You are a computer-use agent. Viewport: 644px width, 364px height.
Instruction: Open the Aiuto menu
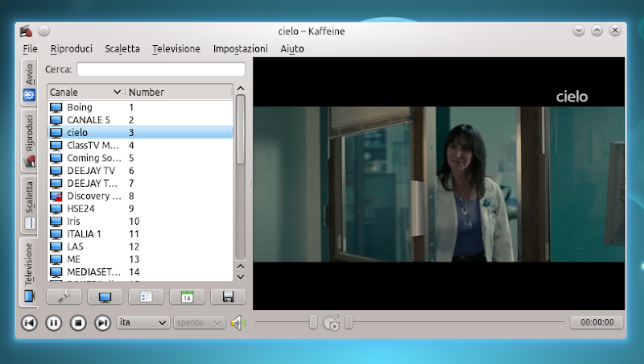pos(292,49)
